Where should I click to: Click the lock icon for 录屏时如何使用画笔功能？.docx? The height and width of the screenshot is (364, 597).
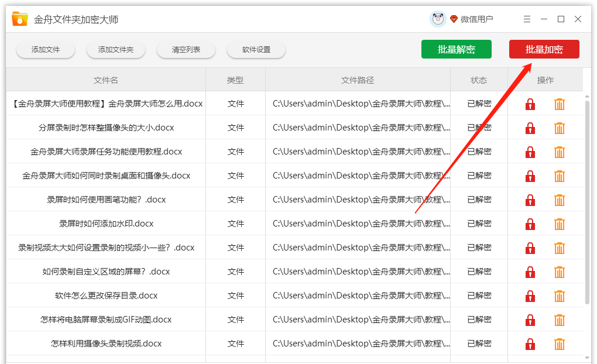tap(530, 199)
